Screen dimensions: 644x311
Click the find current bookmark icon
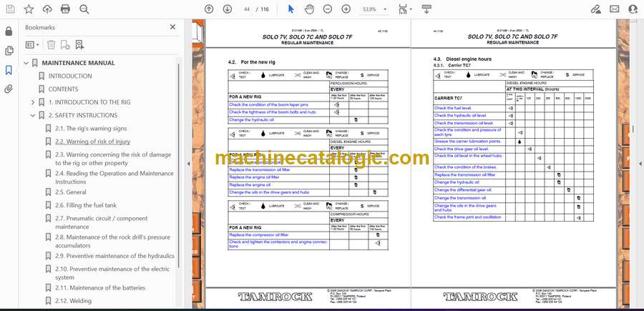coord(79,45)
